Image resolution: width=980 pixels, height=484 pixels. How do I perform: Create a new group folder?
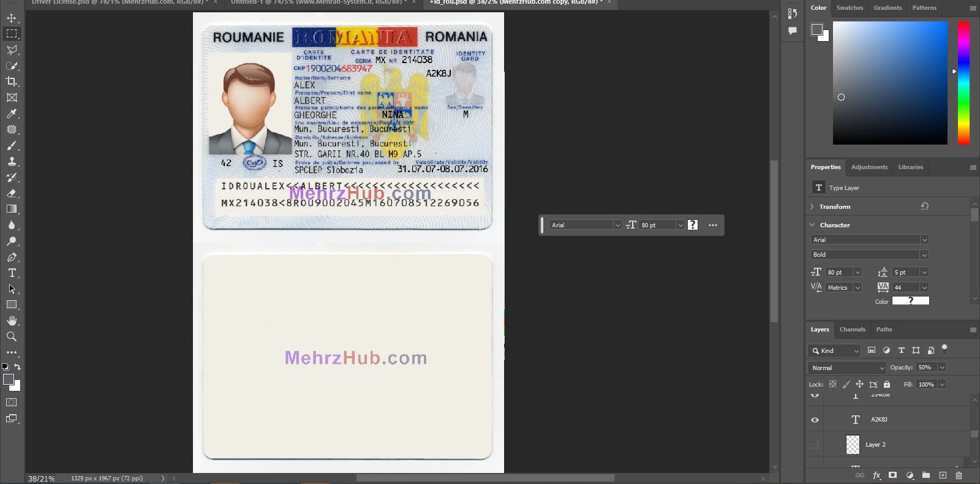pos(926,475)
